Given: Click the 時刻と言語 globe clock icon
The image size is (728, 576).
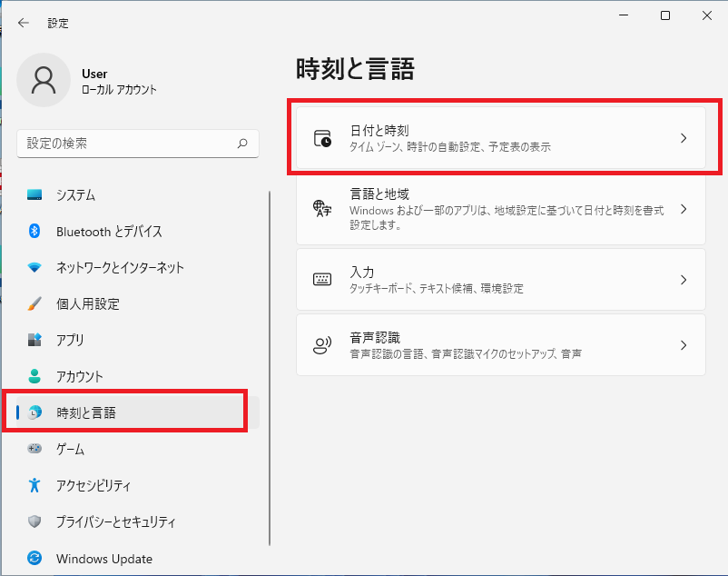Looking at the screenshot, I should coord(34,412).
